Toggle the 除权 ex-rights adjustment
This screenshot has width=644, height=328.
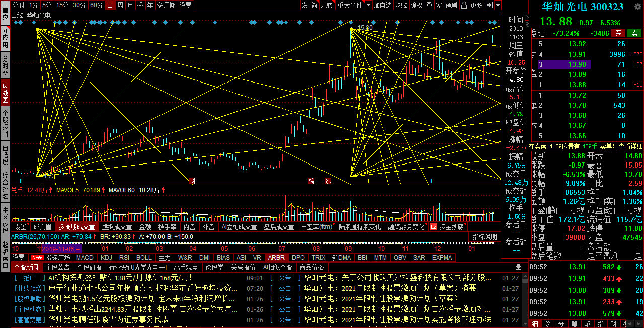pos(416,5)
